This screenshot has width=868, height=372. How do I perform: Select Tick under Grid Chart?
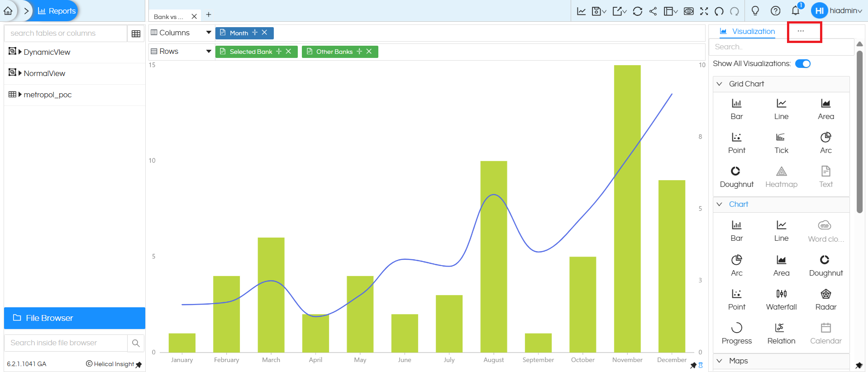click(x=781, y=143)
